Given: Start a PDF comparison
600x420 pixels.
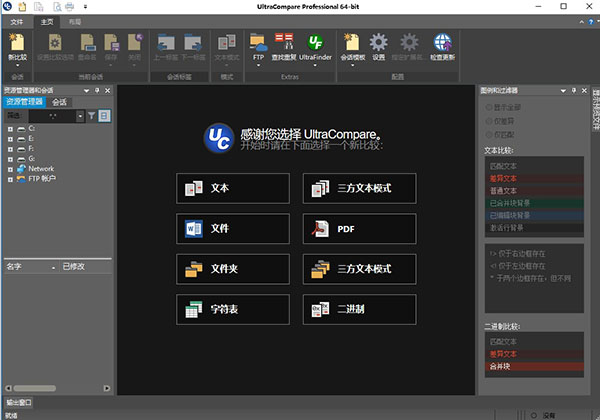Looking at the screenshot, I should pos(359,229).
